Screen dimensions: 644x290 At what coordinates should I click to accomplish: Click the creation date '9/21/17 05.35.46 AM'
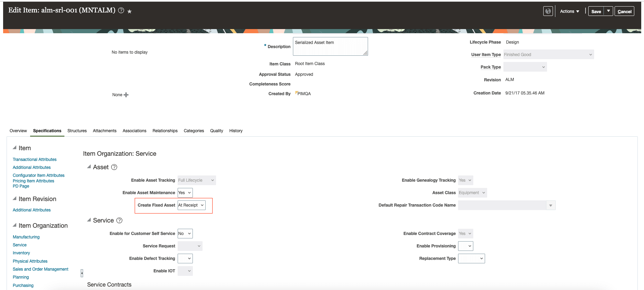[x=525, y=93]
